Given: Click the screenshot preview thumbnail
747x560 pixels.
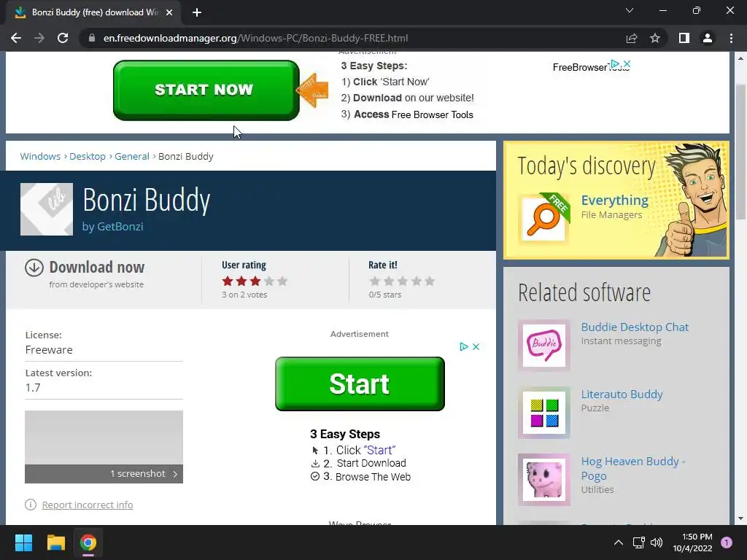Looking at the screenshot, I should [104, 437].
